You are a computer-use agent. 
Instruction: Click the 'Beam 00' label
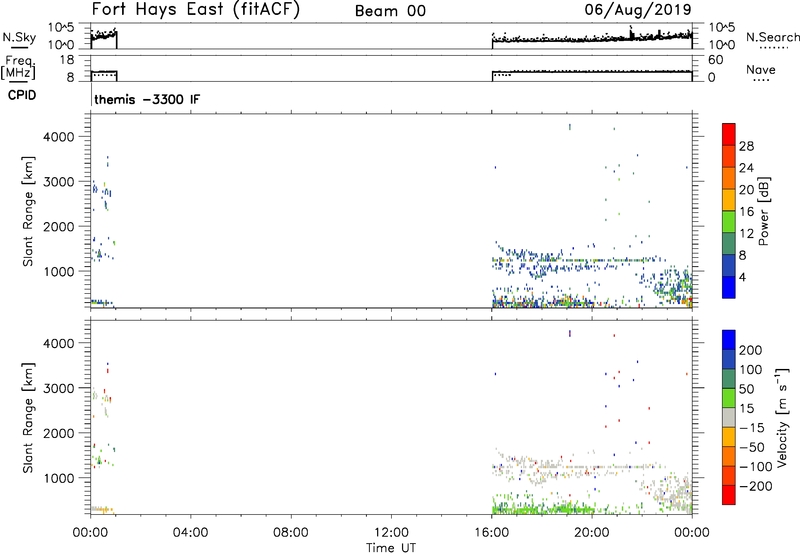coord(390,11)
